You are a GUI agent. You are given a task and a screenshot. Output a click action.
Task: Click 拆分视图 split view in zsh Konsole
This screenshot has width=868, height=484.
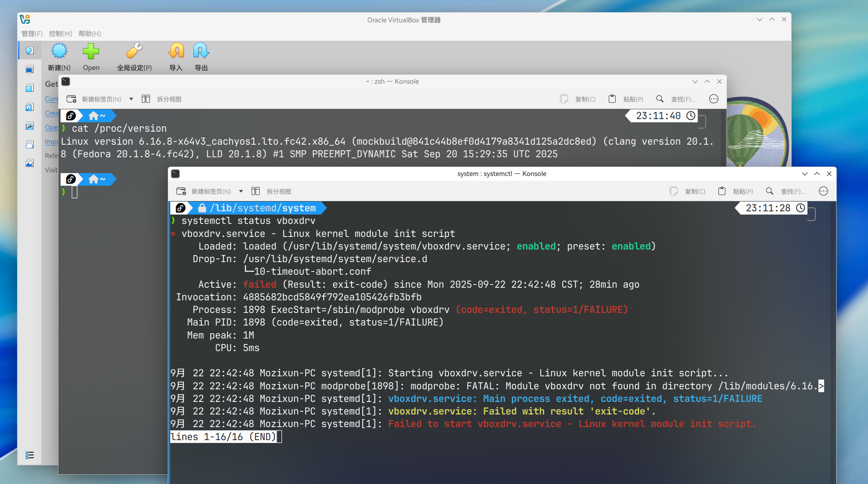click(x=161, y=99)
